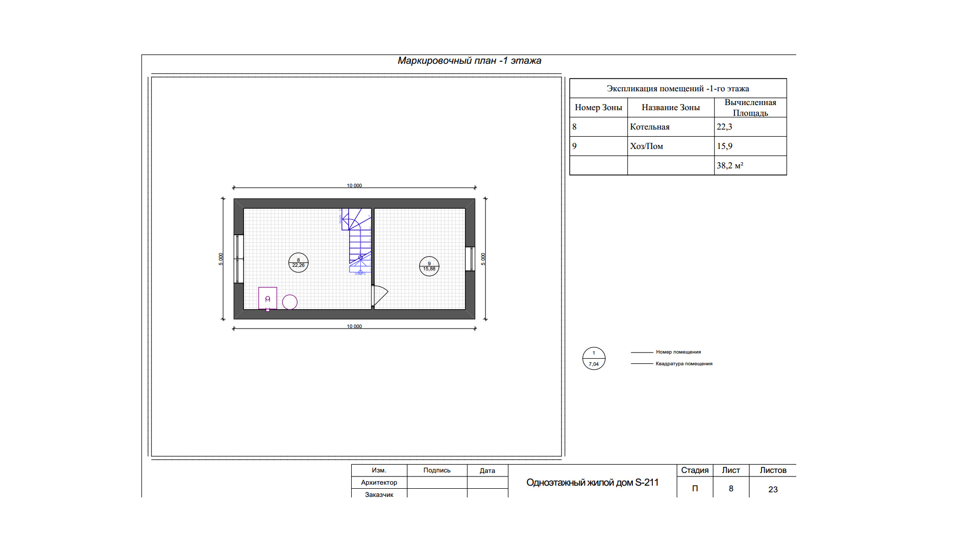Click legend sample circle '1 / 7,04'
This screenshot has width=980, height=551.
pyautogui.click(x=594, y=359)
